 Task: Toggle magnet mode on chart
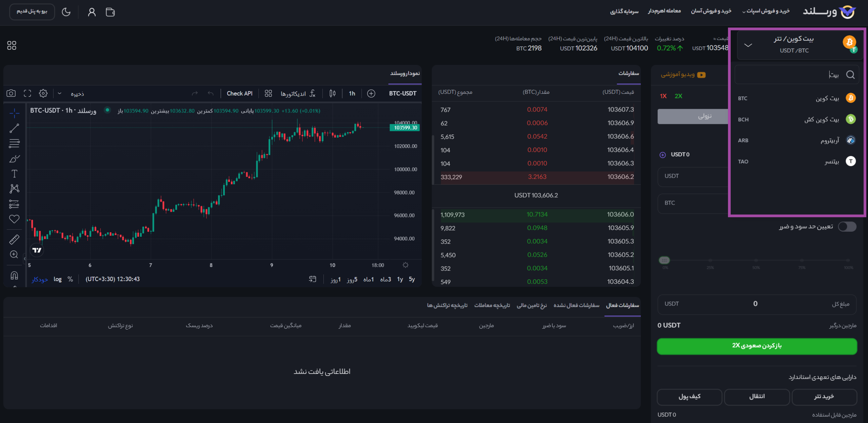(x=14, y=275)
